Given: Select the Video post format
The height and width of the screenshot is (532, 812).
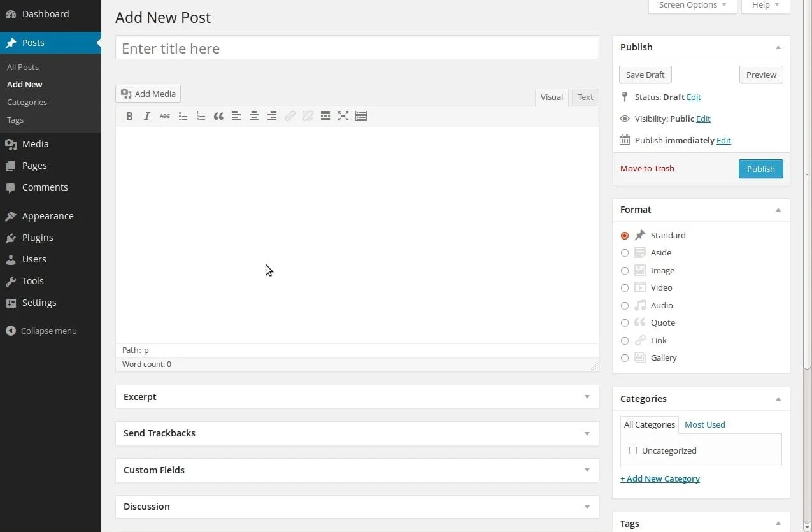Looking at the screenshot, I should coord(625,288).
